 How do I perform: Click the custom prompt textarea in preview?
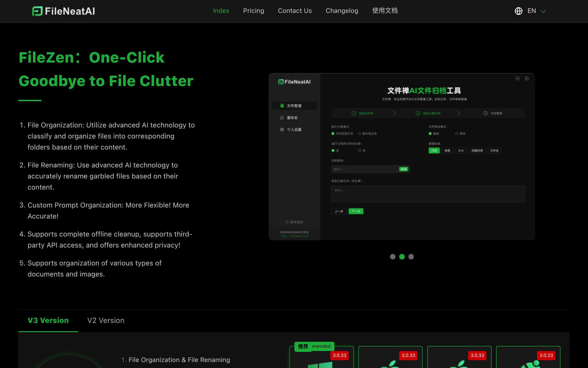[428, 194]
